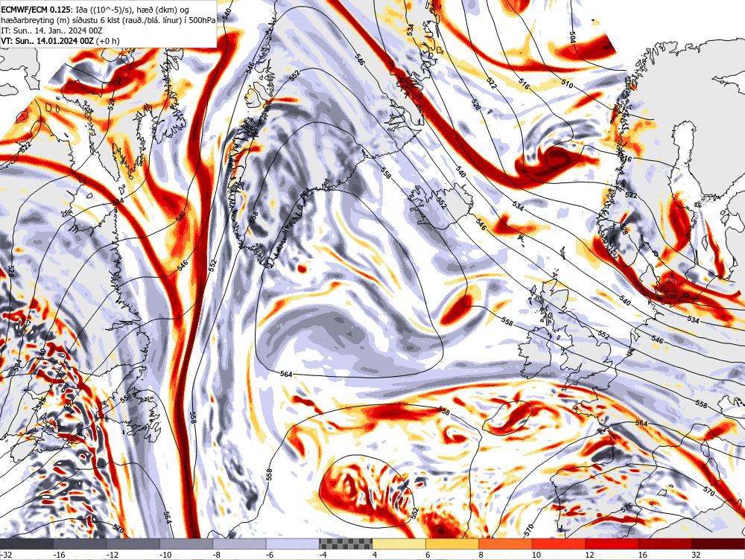Select the orange legend swatch between 8 and 10

pyautogui.click(x=506, y=544)
